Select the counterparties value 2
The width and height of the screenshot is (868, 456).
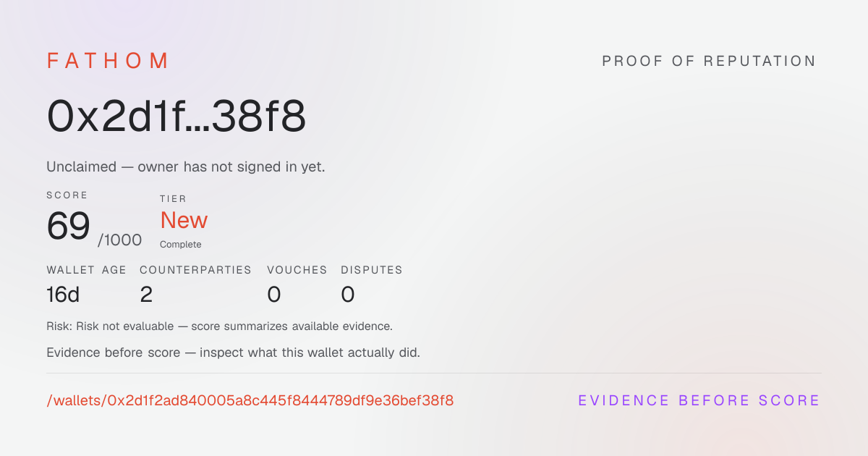point(146,295)
